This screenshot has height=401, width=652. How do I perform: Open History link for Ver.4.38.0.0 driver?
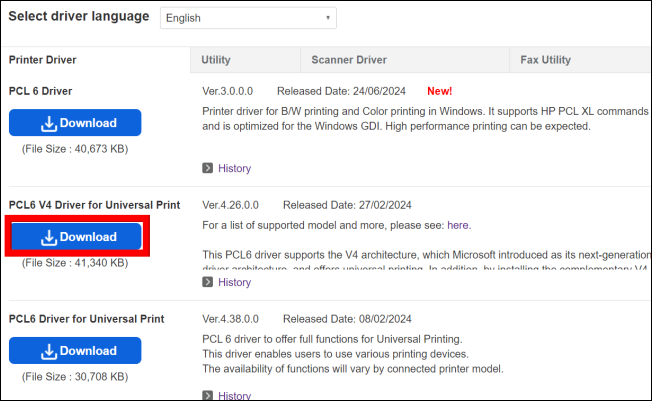pos(235,396)
